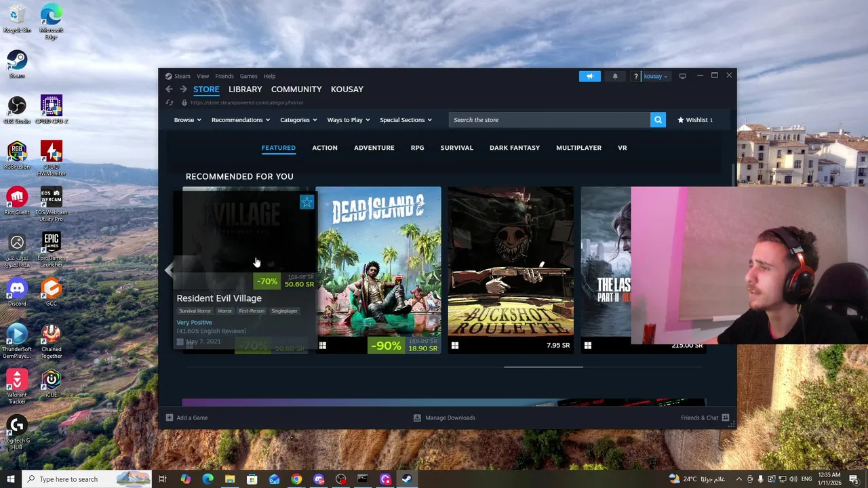Open Windows Start menu
The height and width of the screenshot is (488, 868).
coord(11,479)
